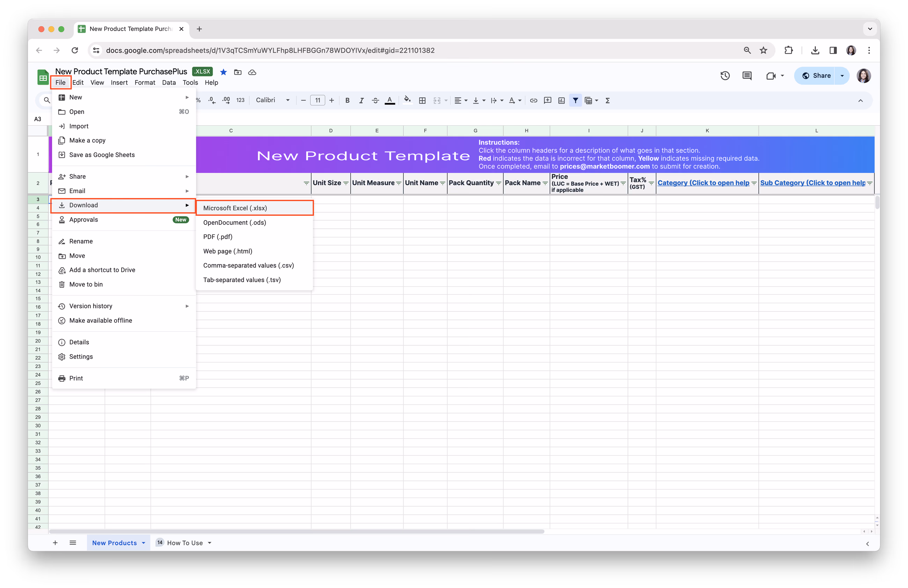Image resolution: width=908 pixels, height=588 pixels.
Task: Apply strikethrough formatting
Action: [x=375, y=100]
